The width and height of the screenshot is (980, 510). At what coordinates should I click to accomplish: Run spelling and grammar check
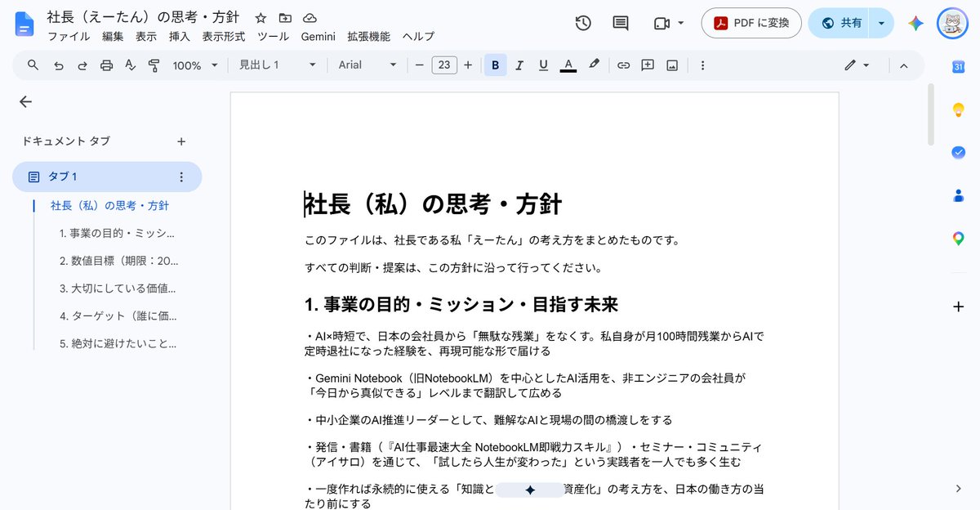pos(130,65)
